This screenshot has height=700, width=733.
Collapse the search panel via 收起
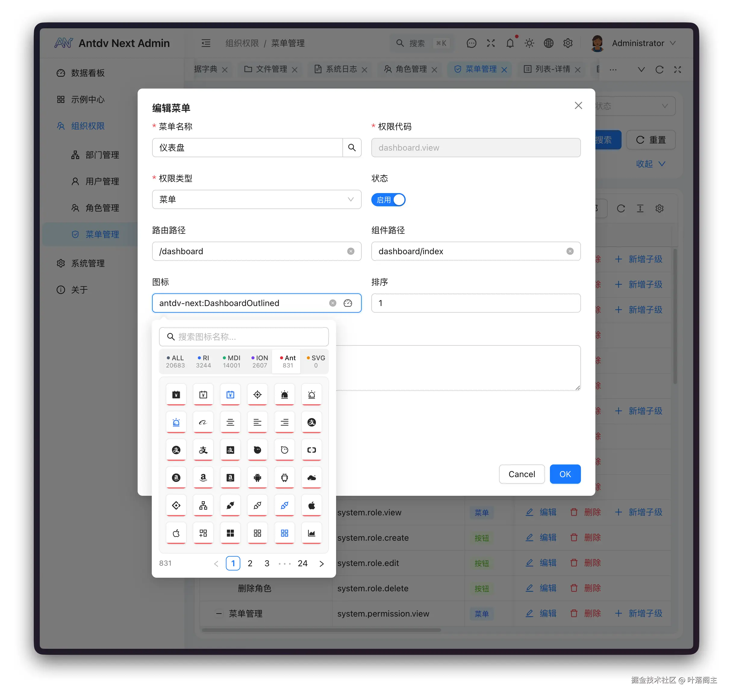(650, 164)
